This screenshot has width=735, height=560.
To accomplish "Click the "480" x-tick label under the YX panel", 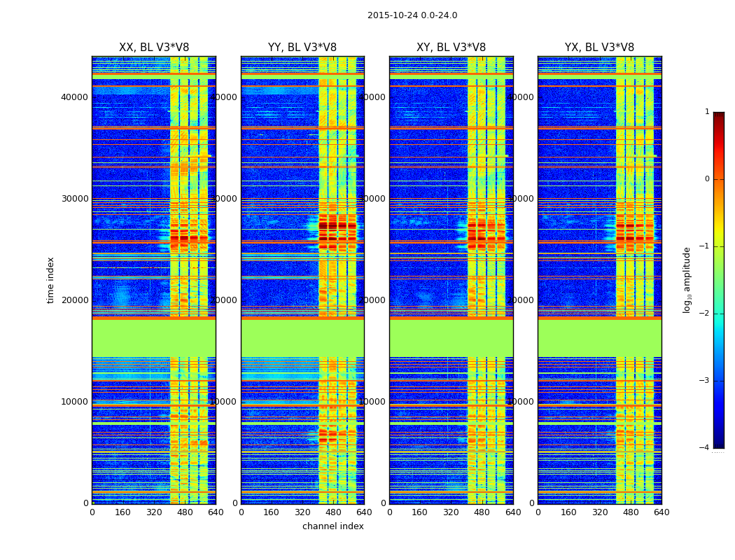I will pos(631,512).
